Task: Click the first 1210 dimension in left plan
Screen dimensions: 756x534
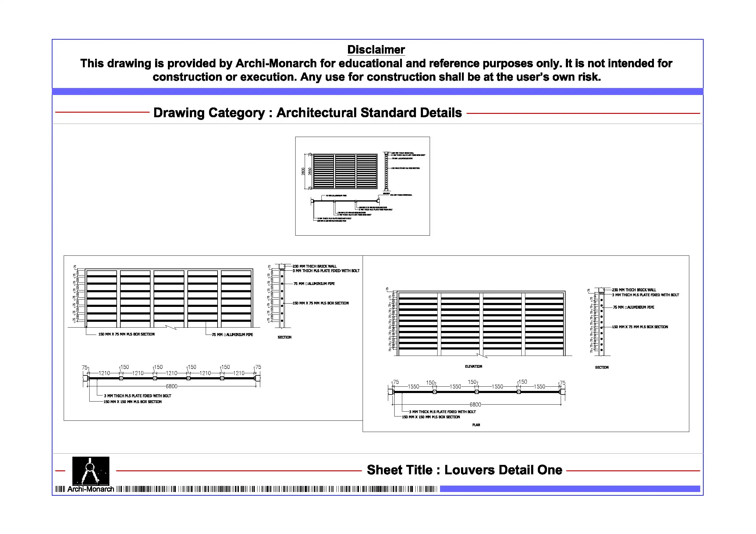Action: pos(105,373)
